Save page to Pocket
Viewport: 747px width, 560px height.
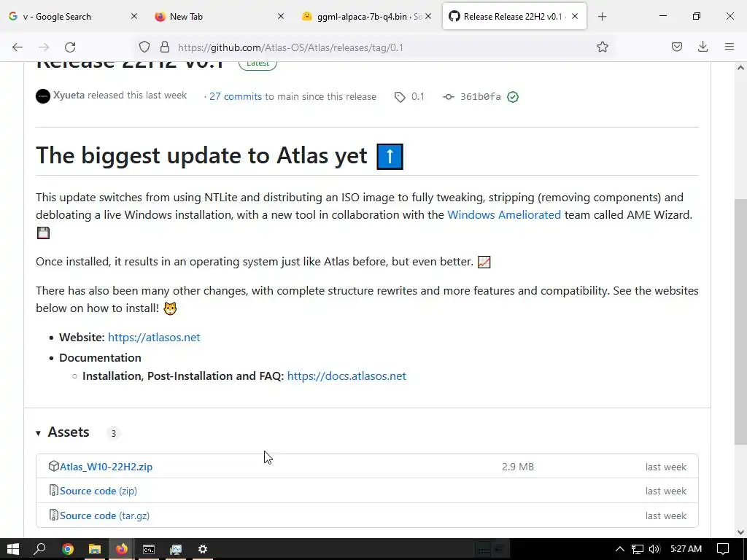pos(676,47)
